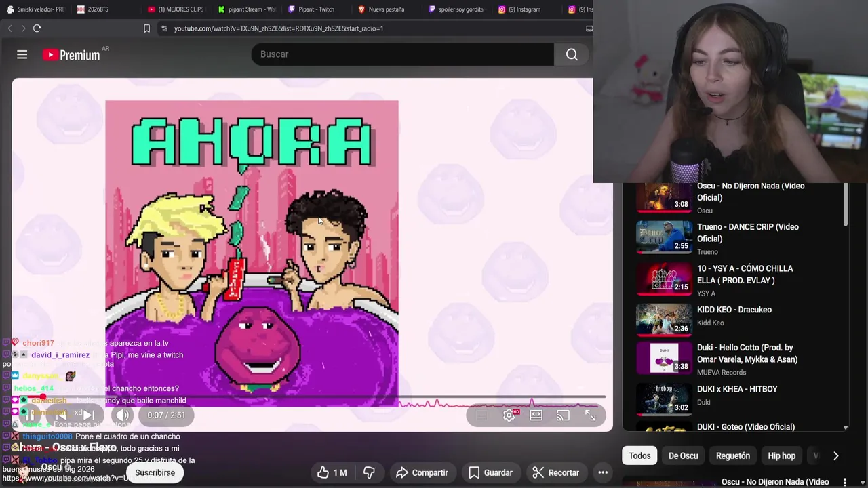Dislike the video with thumbs-down icon
The image size is (868, 488).
[369, 472]
